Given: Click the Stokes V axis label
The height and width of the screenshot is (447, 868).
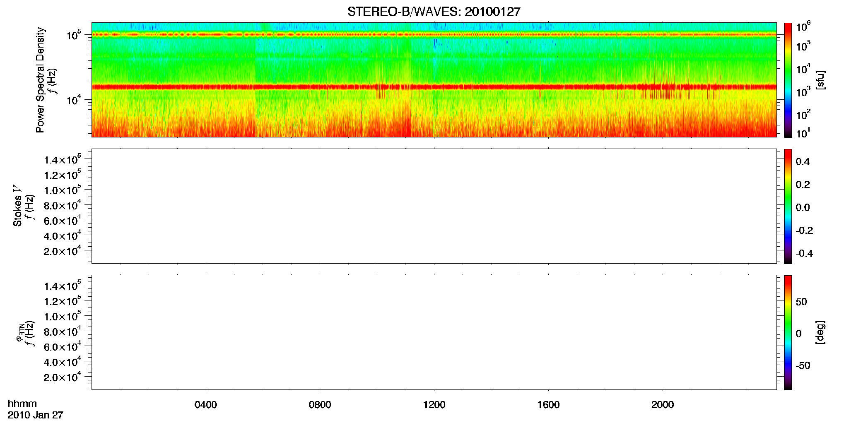Looking at the screenshot, I should pyautogui.click(x=17, y=205).
